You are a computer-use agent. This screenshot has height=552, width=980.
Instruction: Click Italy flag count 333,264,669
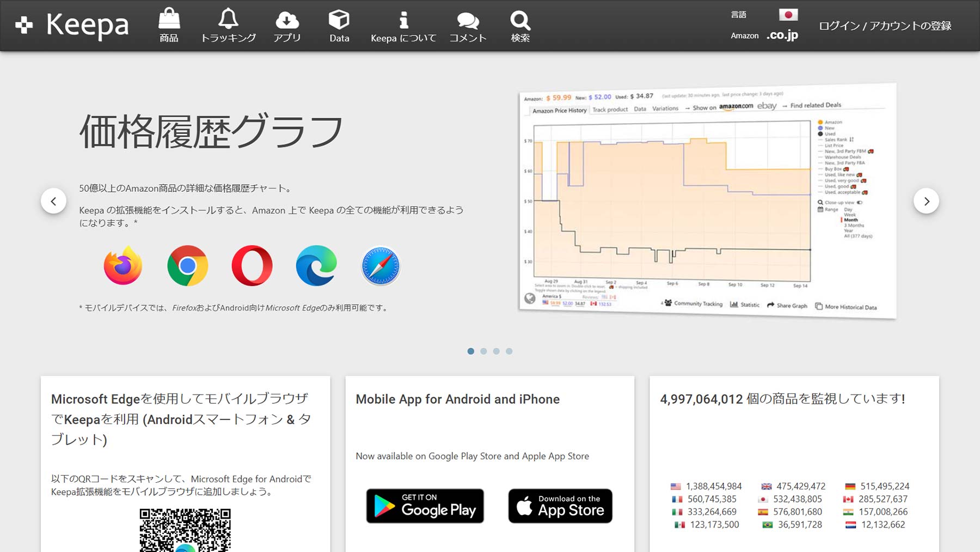[704, 512]
